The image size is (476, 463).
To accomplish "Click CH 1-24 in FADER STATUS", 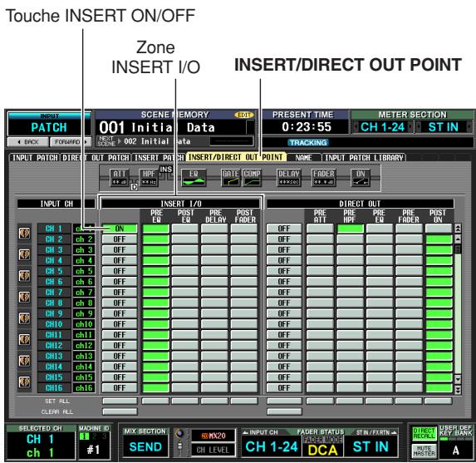I will click(272, 446).
